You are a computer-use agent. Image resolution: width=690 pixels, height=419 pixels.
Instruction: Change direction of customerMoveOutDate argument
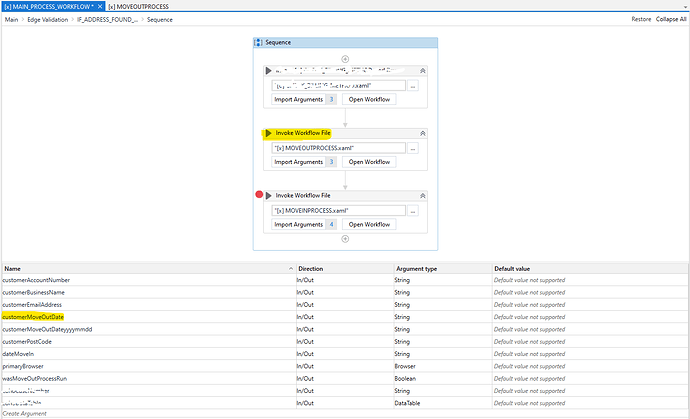[345, 317]
